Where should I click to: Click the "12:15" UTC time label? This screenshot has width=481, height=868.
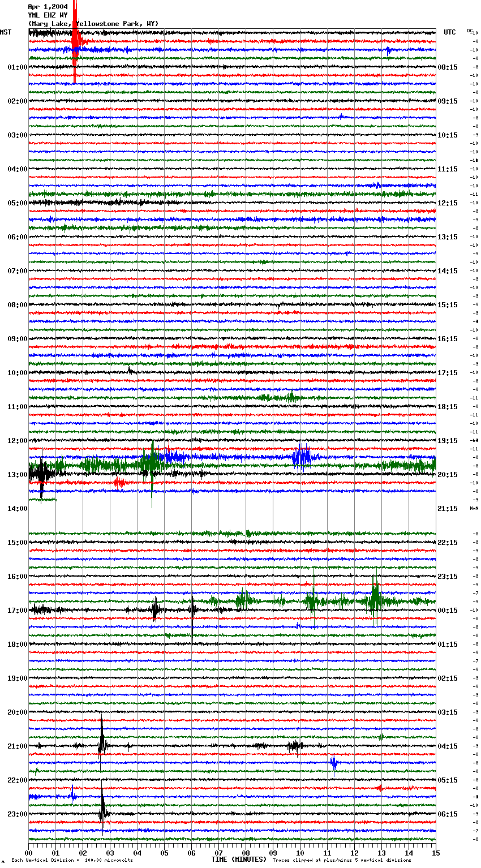point(448,203)
